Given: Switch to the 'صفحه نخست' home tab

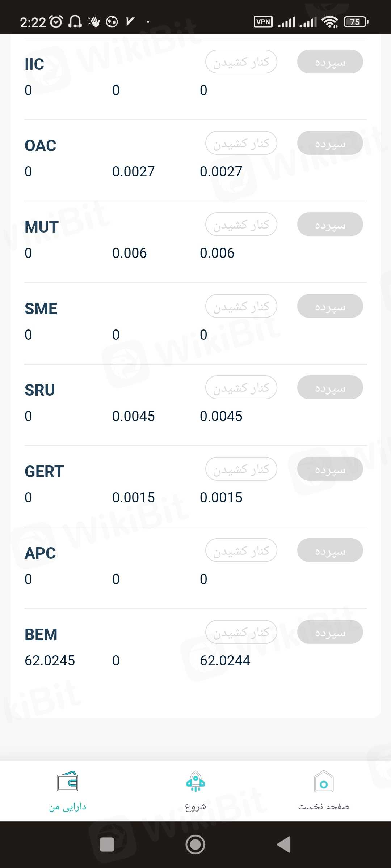Looking at the screenshot, I should click(x=324, y=807).
